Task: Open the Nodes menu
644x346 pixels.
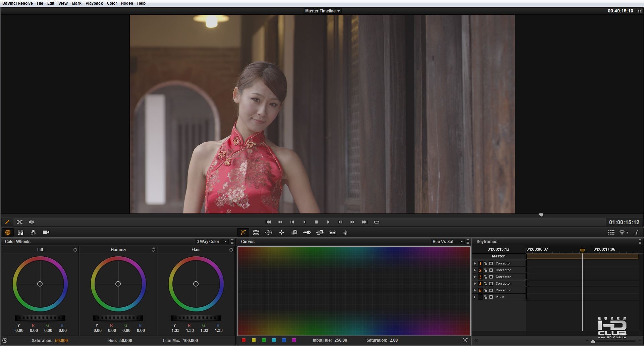Action: pos(127,3)
